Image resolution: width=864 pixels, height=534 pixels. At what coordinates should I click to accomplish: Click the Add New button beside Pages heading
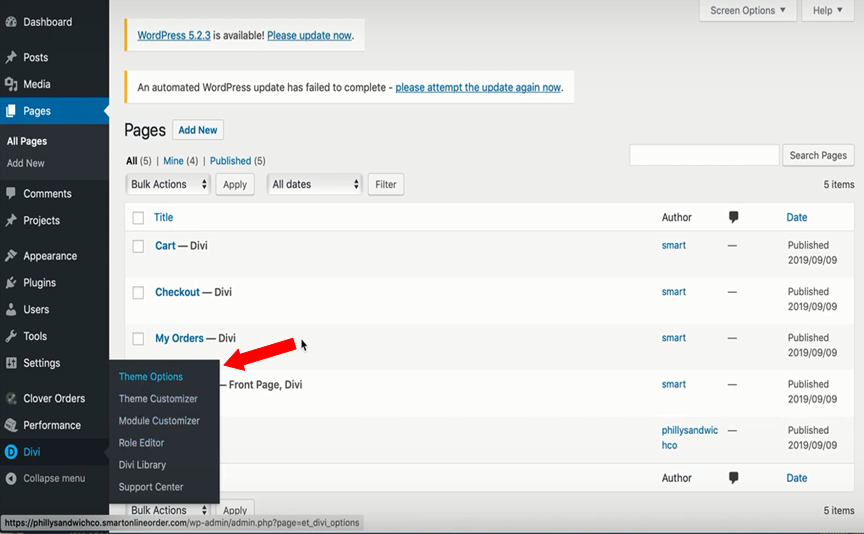(198, 130)
